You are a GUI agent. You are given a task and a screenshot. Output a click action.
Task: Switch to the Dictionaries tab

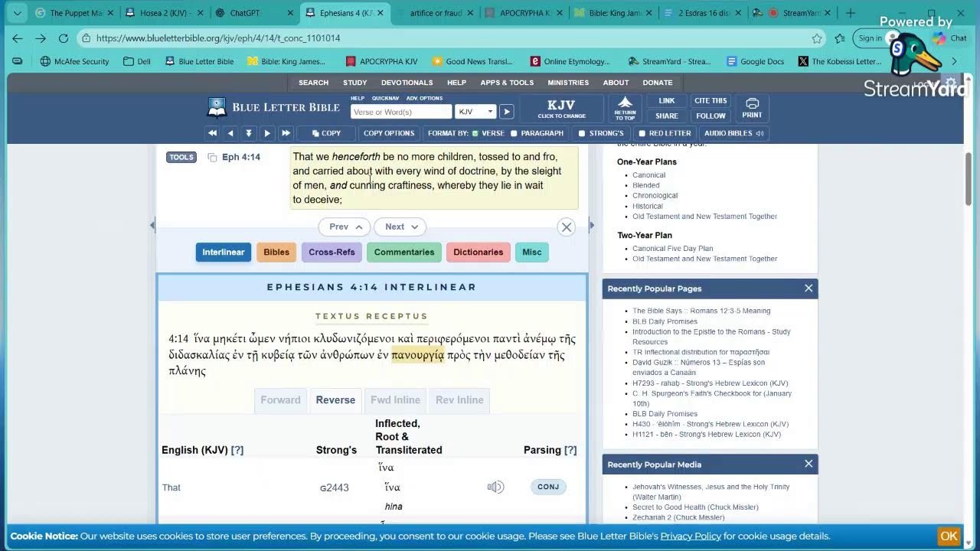[479, 252]
